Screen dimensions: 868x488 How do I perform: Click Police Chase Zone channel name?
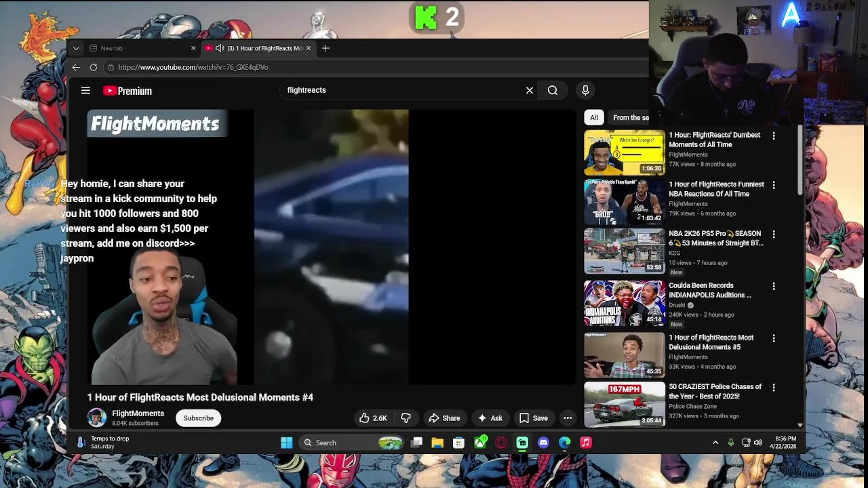point(692,406)
